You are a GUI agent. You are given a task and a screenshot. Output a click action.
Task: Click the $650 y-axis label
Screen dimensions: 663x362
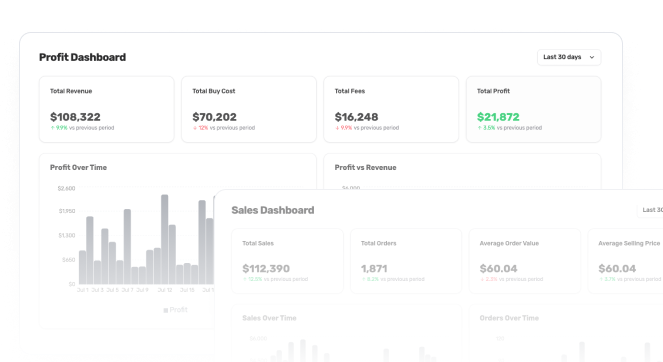click(x=68, y=260)
